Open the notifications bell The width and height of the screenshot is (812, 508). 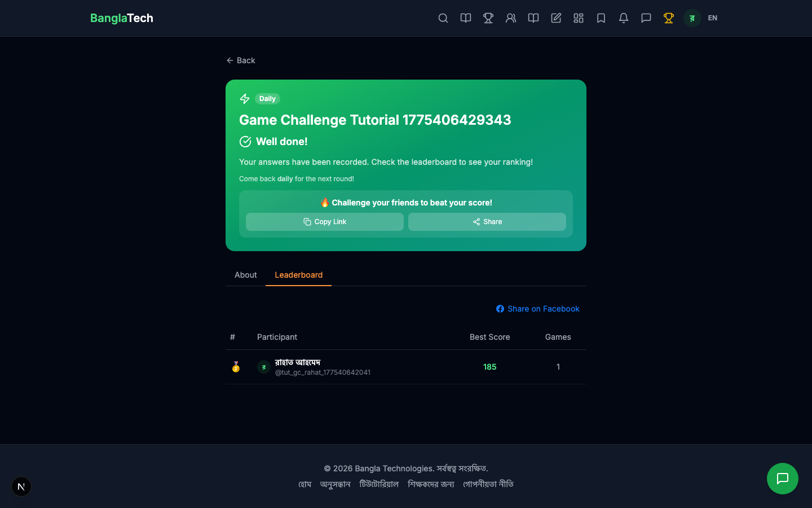tap(624, 18)
